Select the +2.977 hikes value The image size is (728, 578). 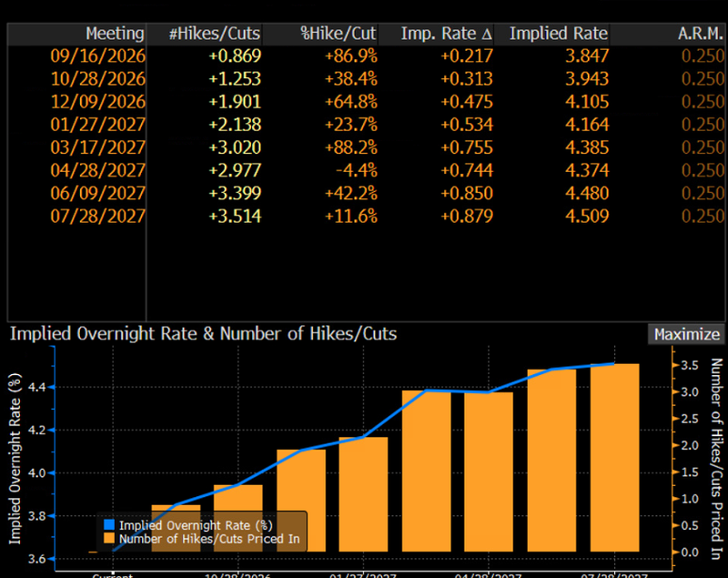(235, 170)
